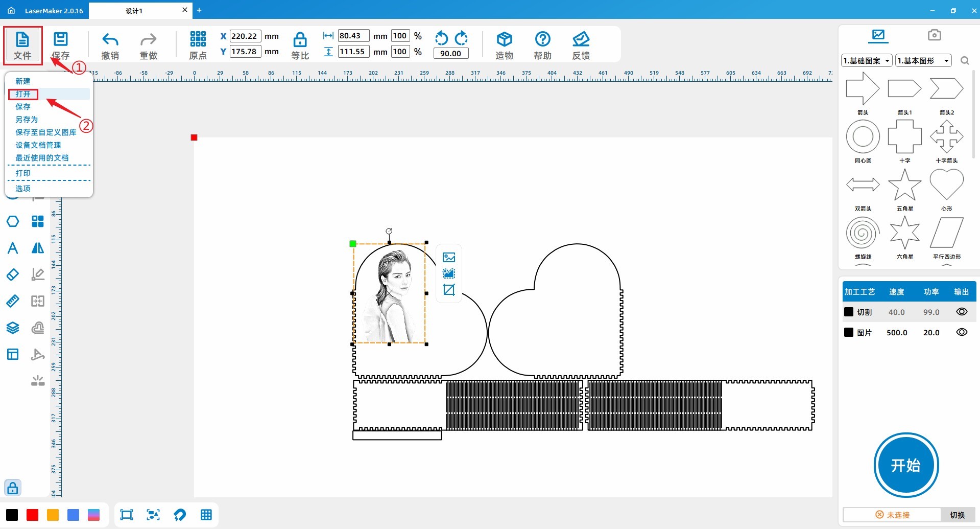Click the redo (重做) icon

pos(149,39)
